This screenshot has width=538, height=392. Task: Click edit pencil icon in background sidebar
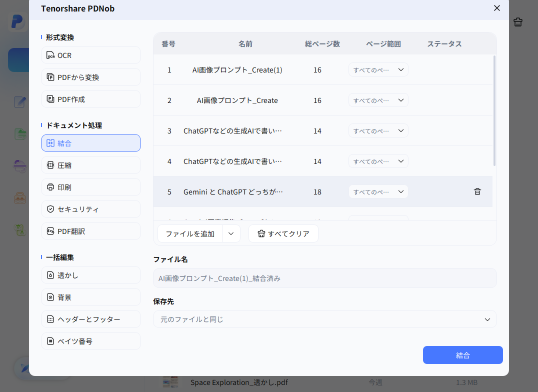[x=20, y=102]
